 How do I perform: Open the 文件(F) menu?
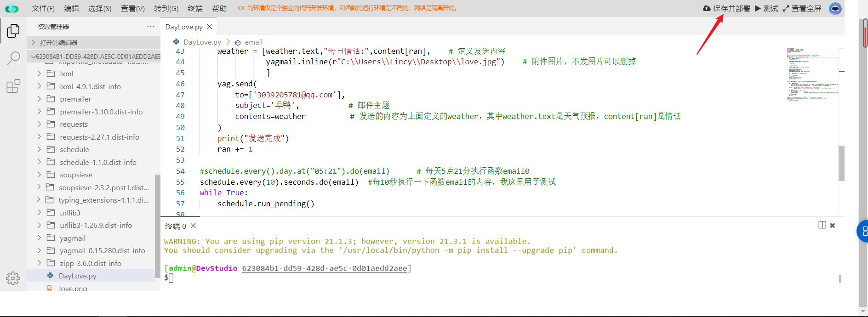point(43,8)
